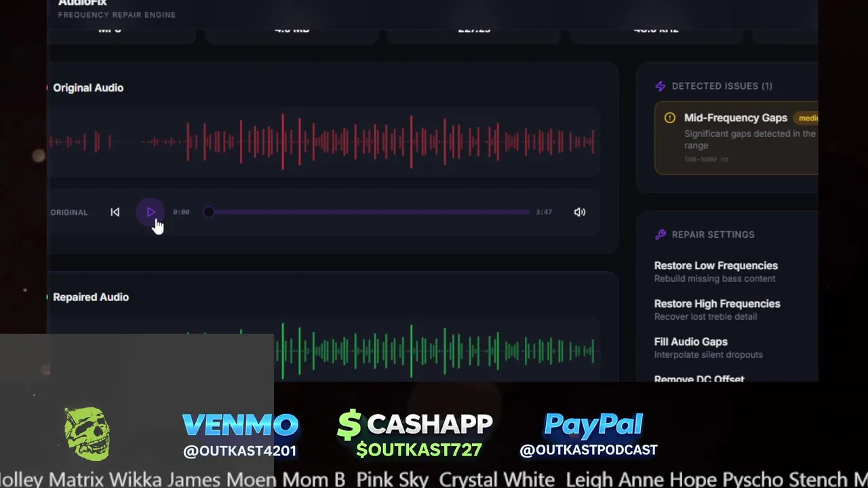
Task: Click the Frequency Repair Engine subtitle
Action: coord(117,15)
